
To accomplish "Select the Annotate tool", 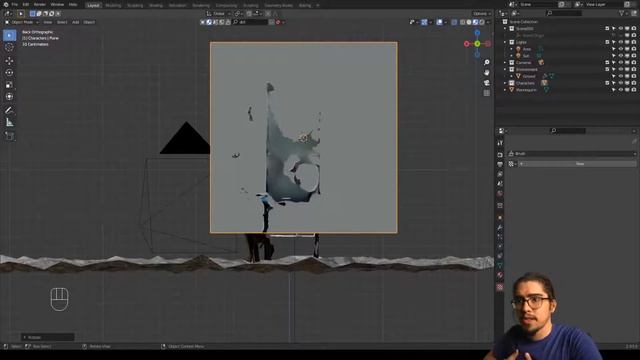I will click(9, 110).
